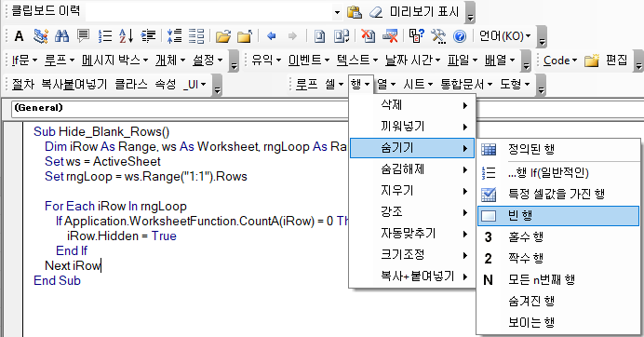Click the 속성 toolbar button

165,84
